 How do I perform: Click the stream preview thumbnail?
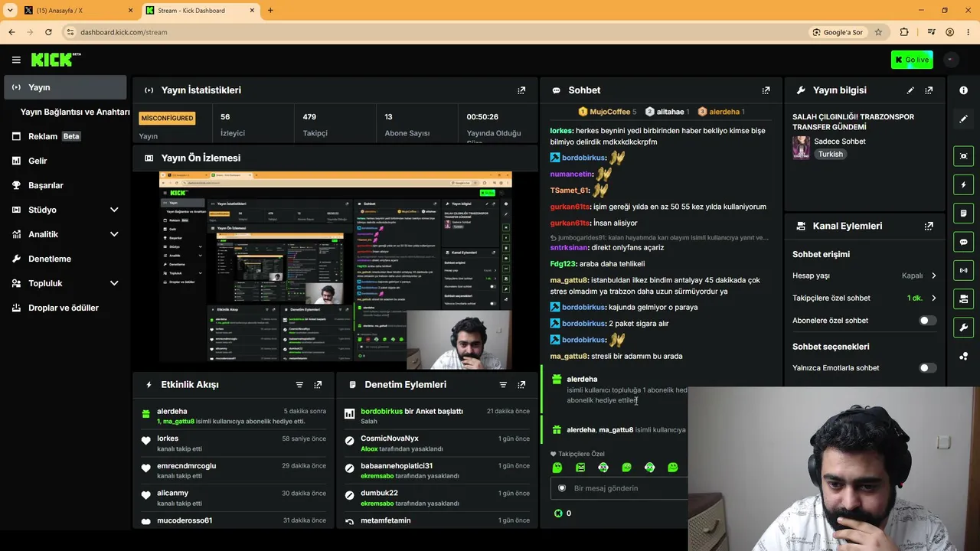point(335,270)
